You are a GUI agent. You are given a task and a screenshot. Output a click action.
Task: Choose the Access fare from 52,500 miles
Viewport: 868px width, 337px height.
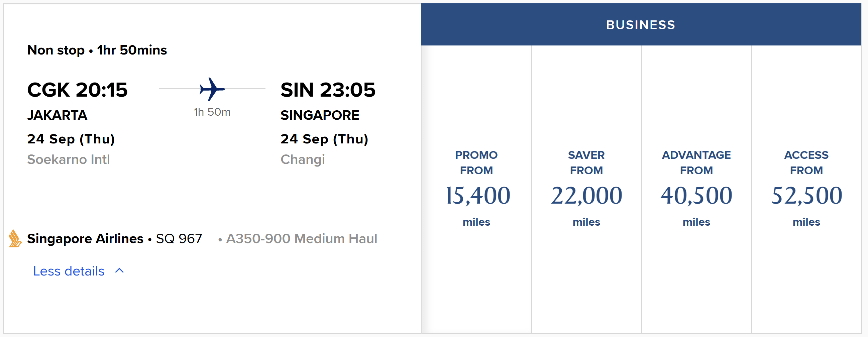806,189
